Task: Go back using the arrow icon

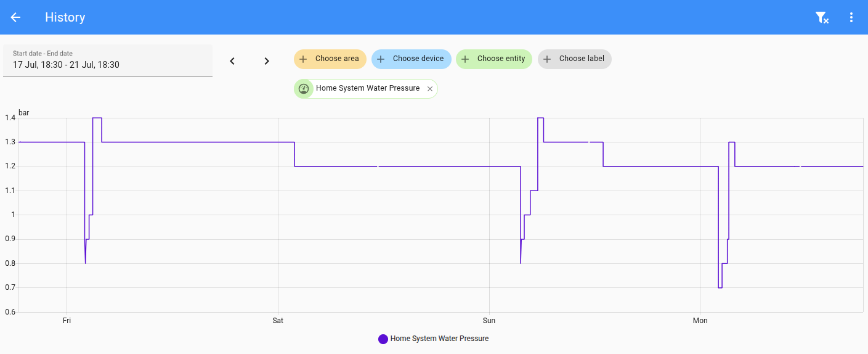Action: click(x=16, y=17)
